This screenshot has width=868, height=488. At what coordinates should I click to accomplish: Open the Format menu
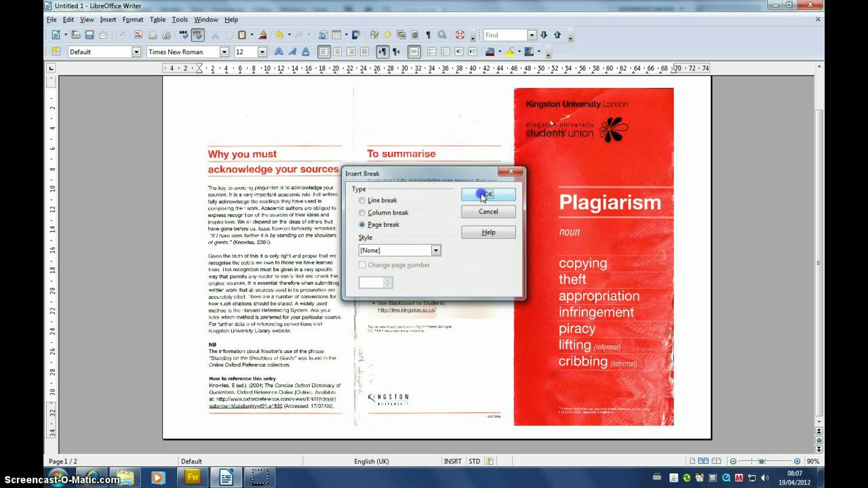(x=133, y=20)
